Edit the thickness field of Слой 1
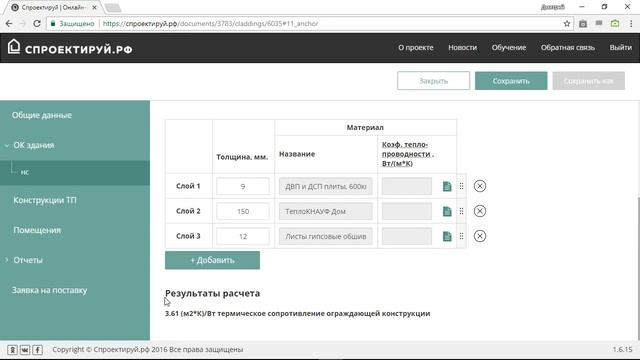The width and height of the screenshot is (640, 360). tap(243, 186)
